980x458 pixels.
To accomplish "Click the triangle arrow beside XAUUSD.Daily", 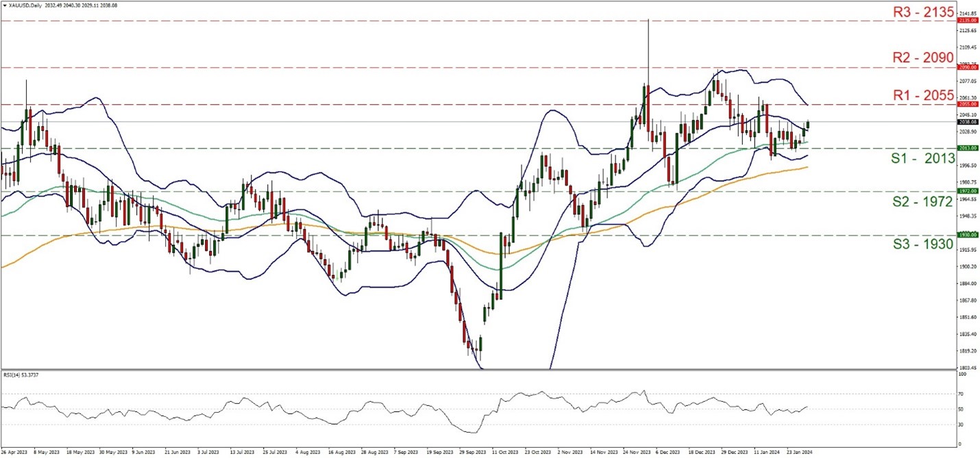I will (3, 4).
